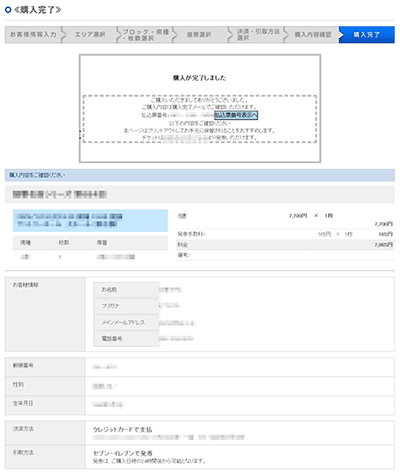Click the 発券手数料 row
Image resolution: width=400 pixels, height=474 pixels.
point(285,234)
